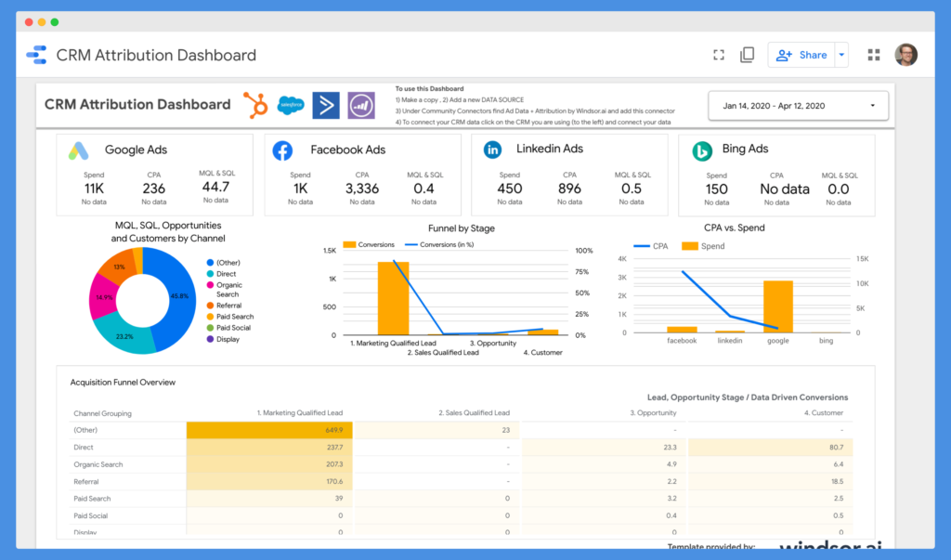951x560 pixels.
Task: Sort by Channel Grouping column header
Action: coord(103,413)
